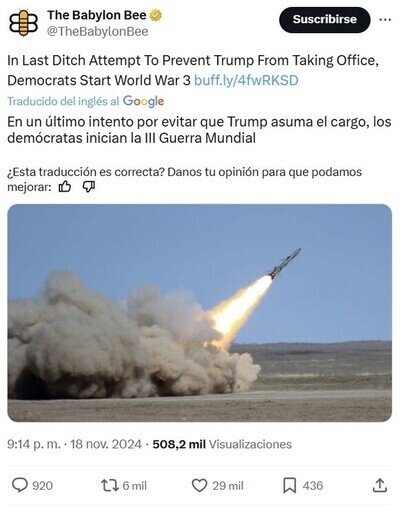Open the 18 nov. 2024 timestamp
The width and height of the screenshot is (400, 511).
pos(106,444)
